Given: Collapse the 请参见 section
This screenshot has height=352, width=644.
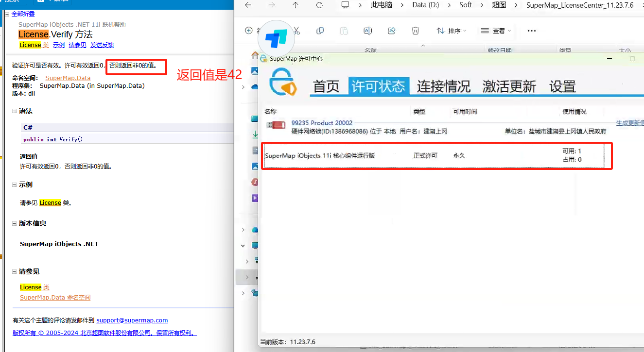Looking at the screenshot, I should 15,272.
